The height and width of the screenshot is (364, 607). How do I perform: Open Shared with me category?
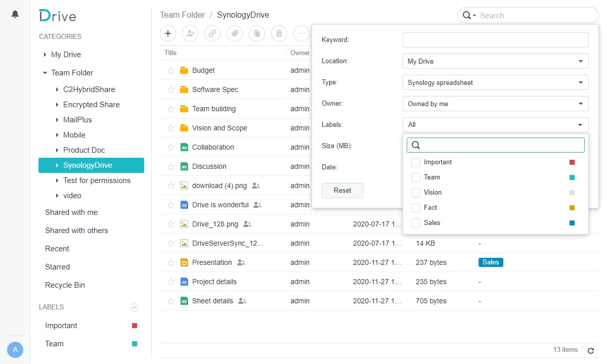71,212
